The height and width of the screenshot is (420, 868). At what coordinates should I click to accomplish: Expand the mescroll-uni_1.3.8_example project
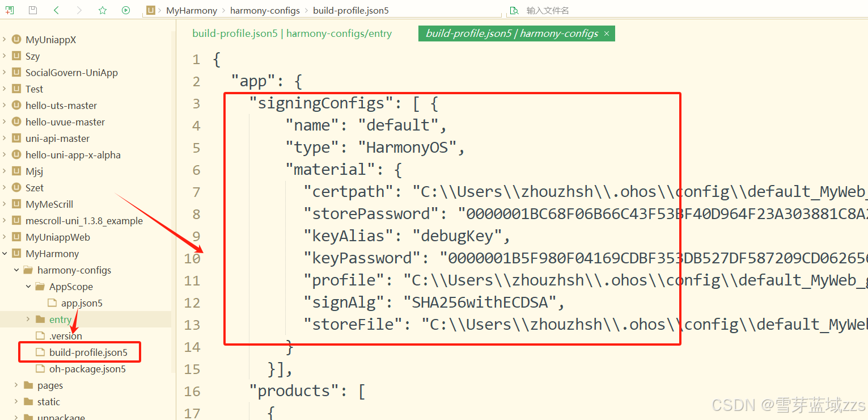click(5, 221)
